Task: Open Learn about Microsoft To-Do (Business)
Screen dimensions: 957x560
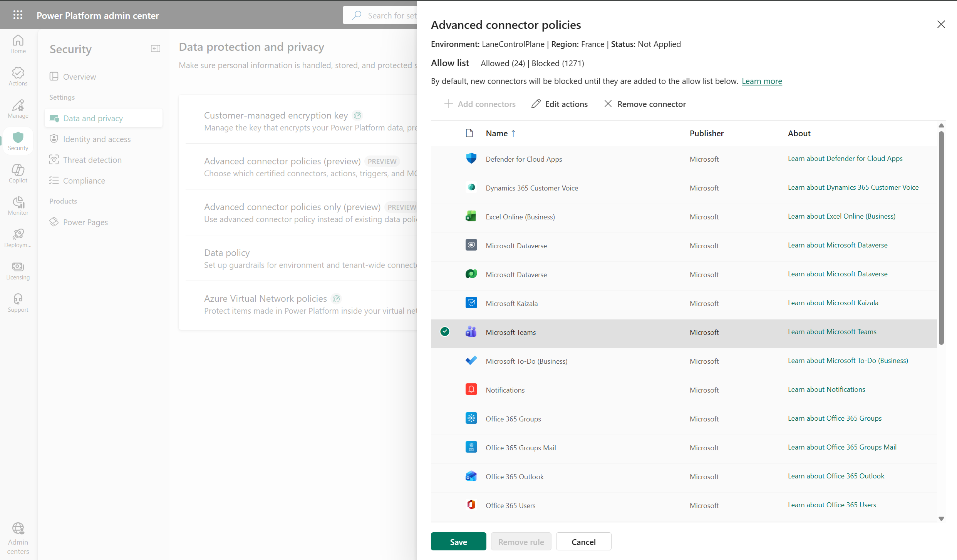Action: pyautogui.click(x=848, y=361)
